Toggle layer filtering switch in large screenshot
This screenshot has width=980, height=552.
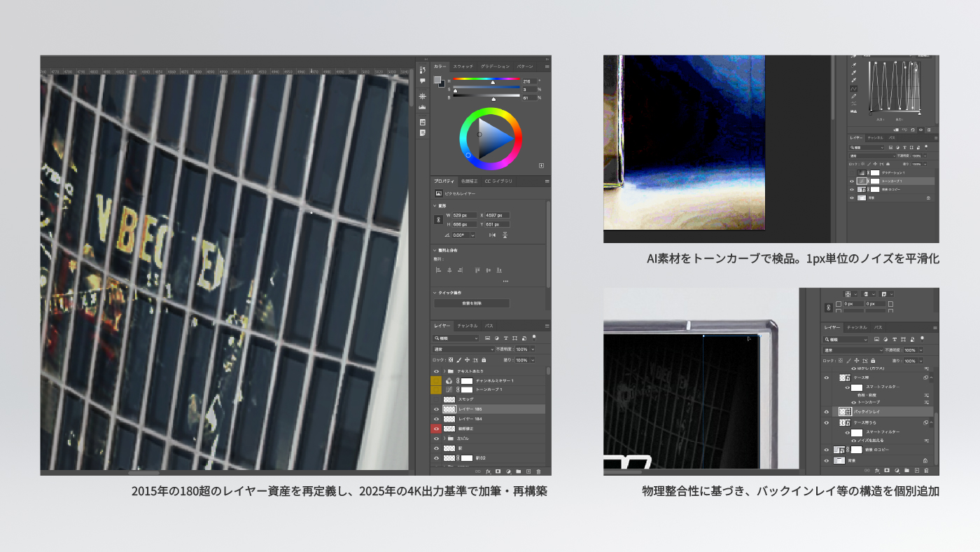[534, 338]
